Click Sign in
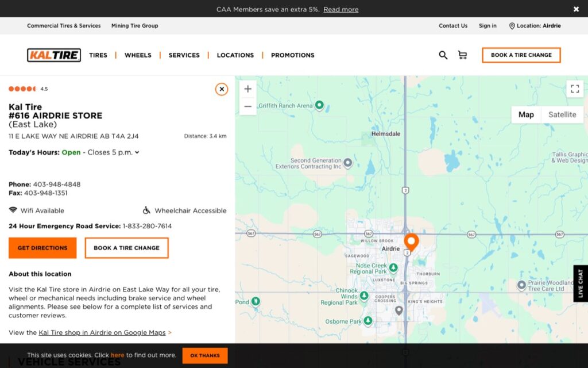This screenshot has height=368, width=588. pyautogui.click(x=488, y=26)
